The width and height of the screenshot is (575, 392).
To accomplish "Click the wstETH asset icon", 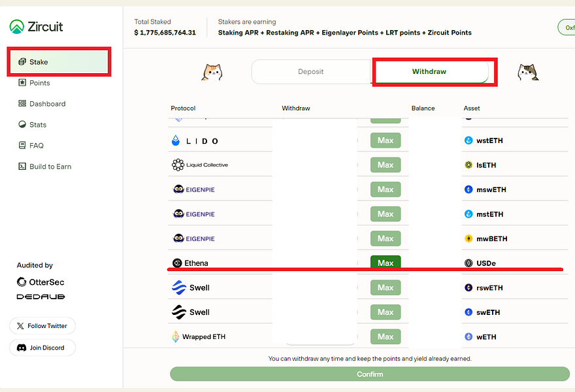I will (468, 140).
